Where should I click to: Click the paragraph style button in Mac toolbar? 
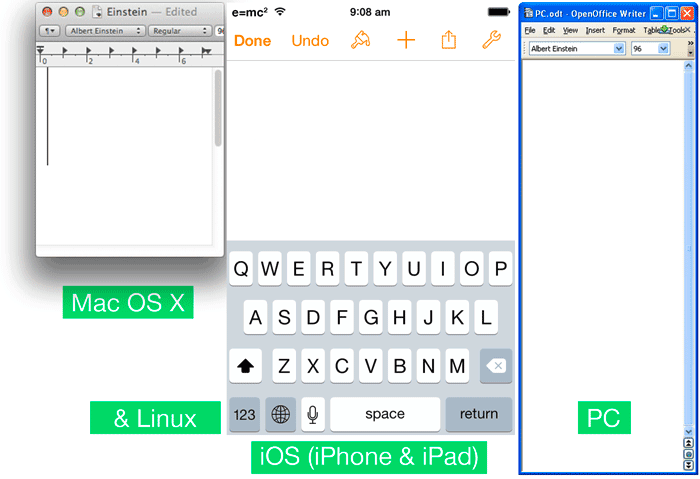click(49, 31)
